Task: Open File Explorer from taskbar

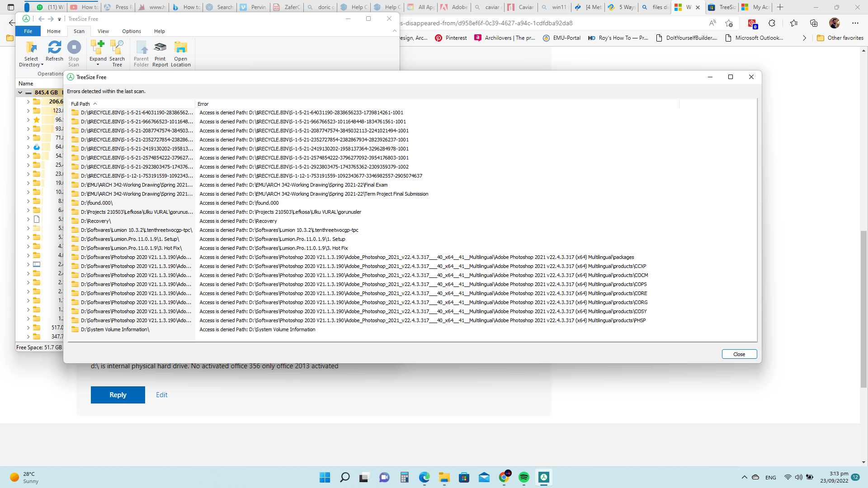Action: click(x=444, y=478)
